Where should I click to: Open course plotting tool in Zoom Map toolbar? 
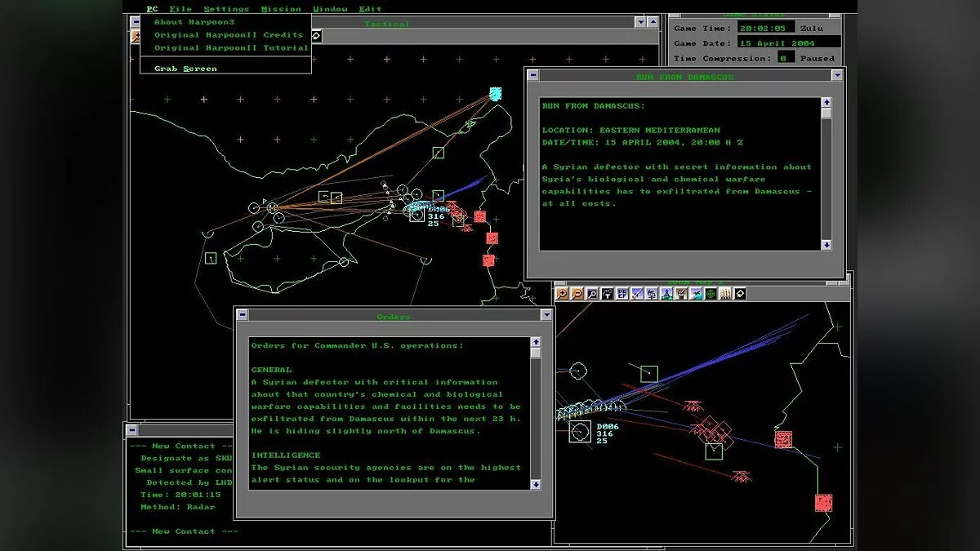coord(607,294)
